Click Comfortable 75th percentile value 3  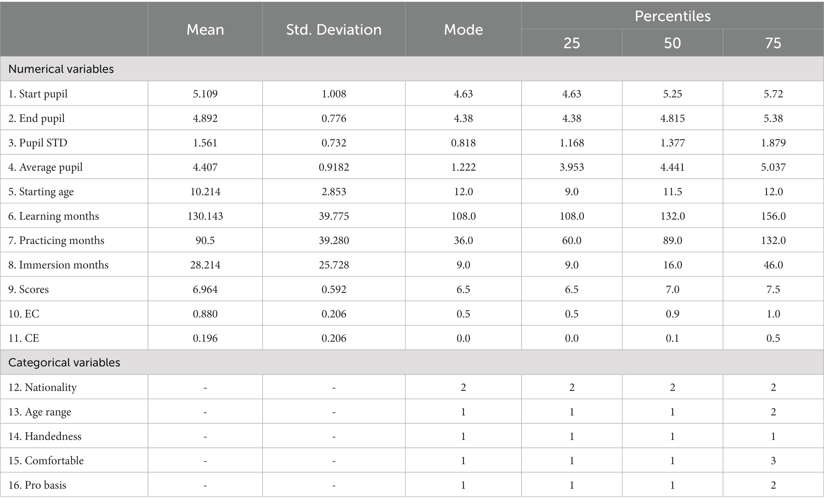(773, 461)
